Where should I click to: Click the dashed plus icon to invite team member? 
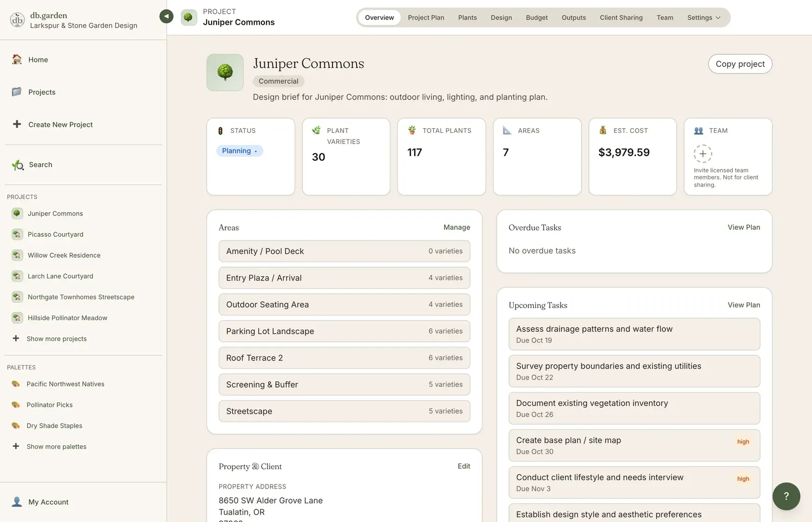click(703, 154)
